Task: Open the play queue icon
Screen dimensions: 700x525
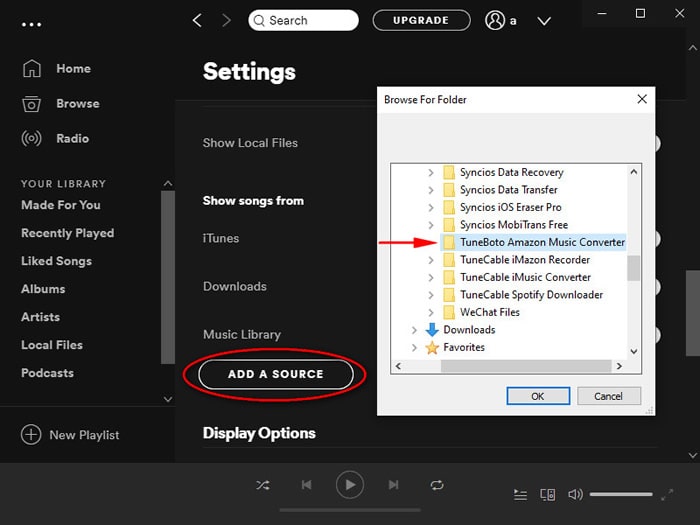Action: click(x=520, y=495)
